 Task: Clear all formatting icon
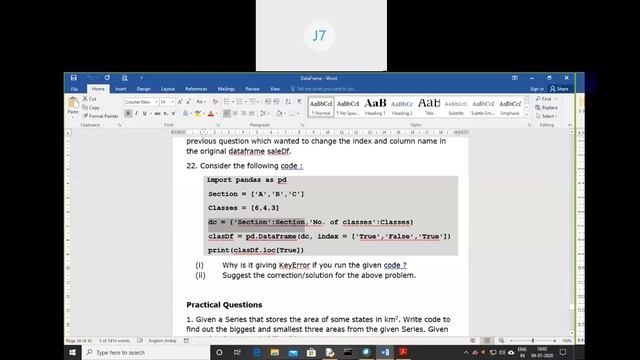[x=215, y=102]
